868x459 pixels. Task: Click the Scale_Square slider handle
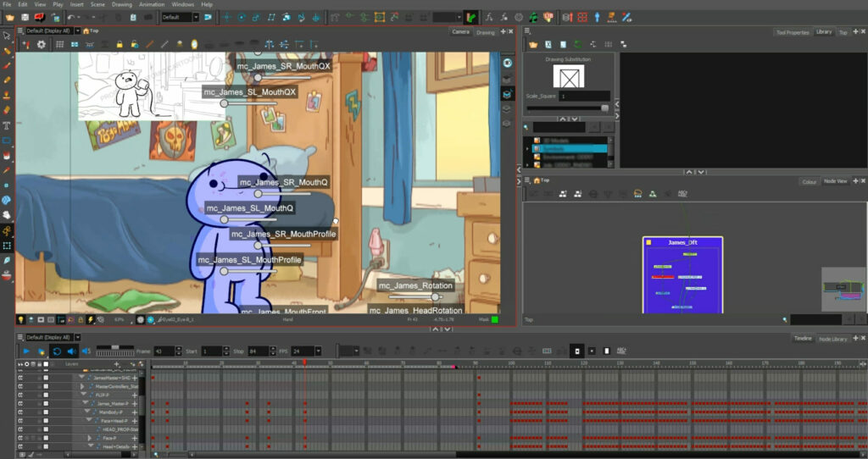tap(604, 108)
